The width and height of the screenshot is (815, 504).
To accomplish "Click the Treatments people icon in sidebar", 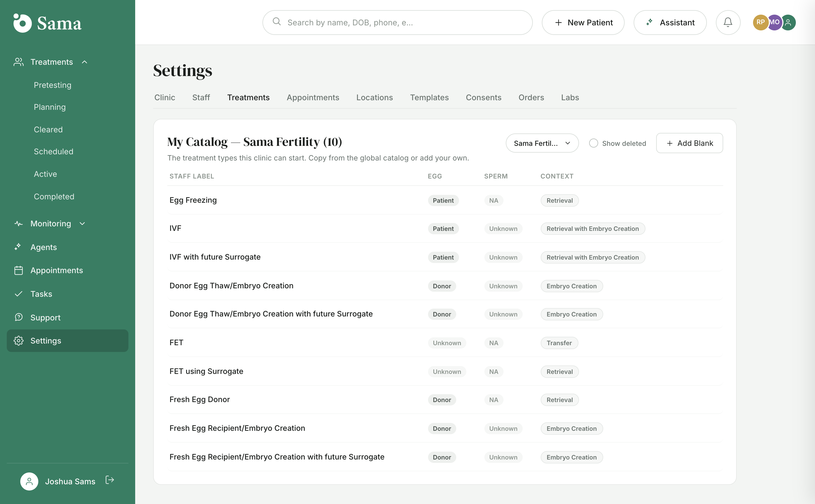I will [x=18, y=62].
